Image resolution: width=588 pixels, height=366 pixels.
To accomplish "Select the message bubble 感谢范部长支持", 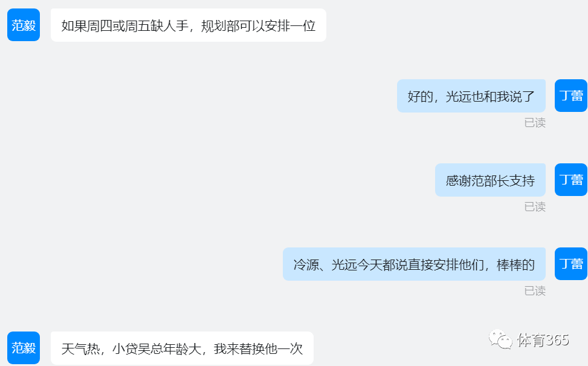I will tap(490, 180).
